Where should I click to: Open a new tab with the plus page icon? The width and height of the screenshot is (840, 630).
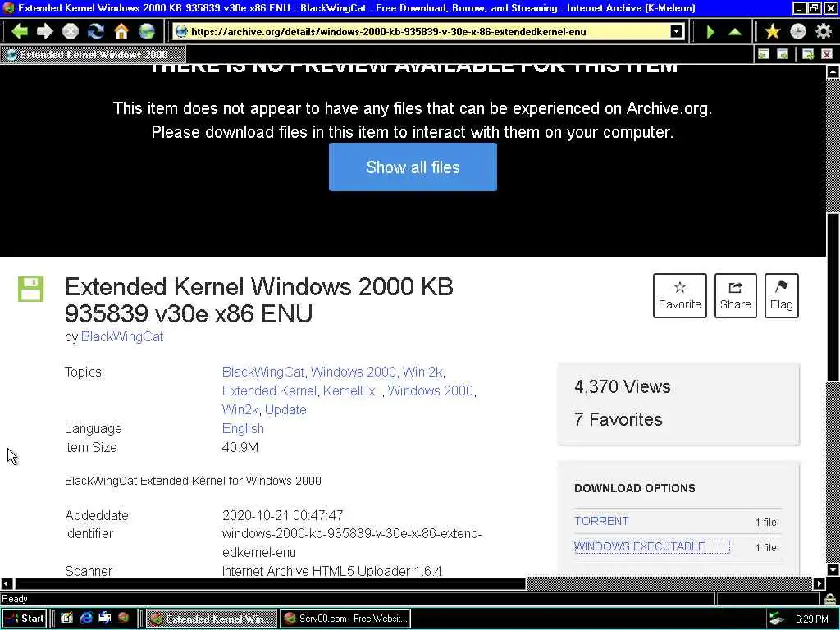pos(808,54)
